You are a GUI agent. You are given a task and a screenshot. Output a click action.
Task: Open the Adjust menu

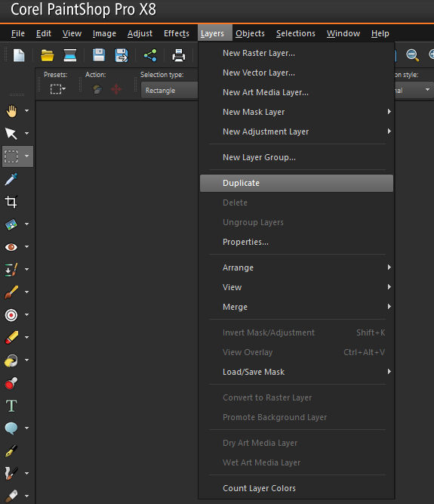(x=140, y=33)
